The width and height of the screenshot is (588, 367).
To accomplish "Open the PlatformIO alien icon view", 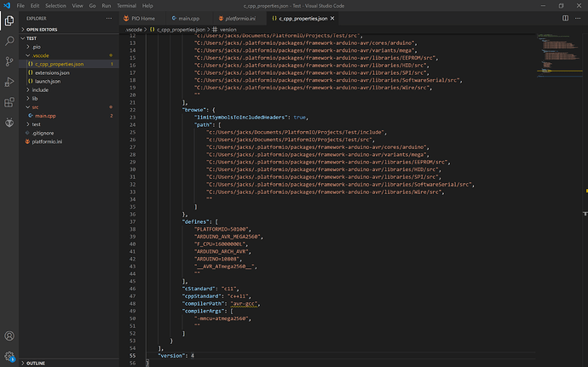I will (9, 123).
